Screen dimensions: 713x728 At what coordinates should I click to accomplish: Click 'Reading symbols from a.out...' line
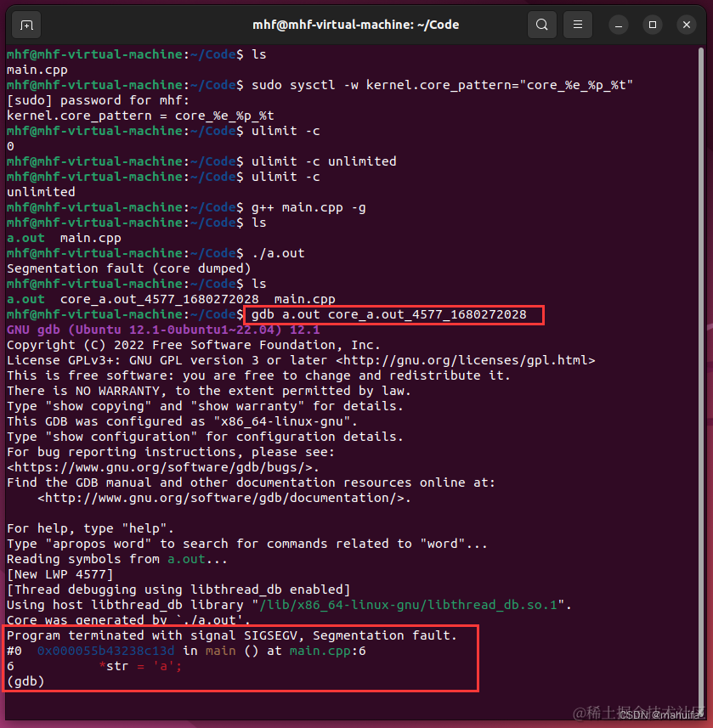[117, 559]
